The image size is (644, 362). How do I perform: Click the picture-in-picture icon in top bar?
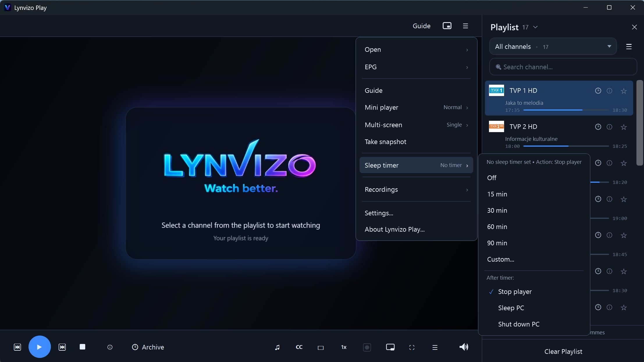click(447, 26)
